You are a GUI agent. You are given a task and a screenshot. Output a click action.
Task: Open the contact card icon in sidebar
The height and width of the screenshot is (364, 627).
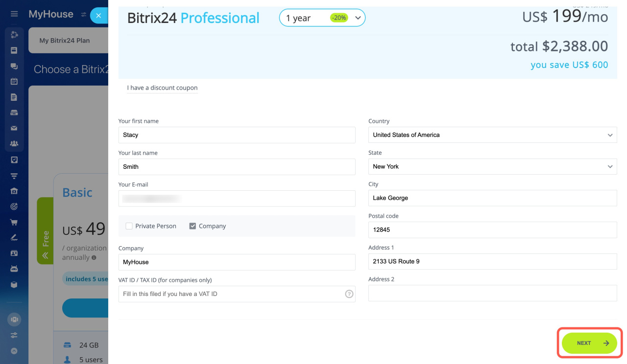coord(14,253)
